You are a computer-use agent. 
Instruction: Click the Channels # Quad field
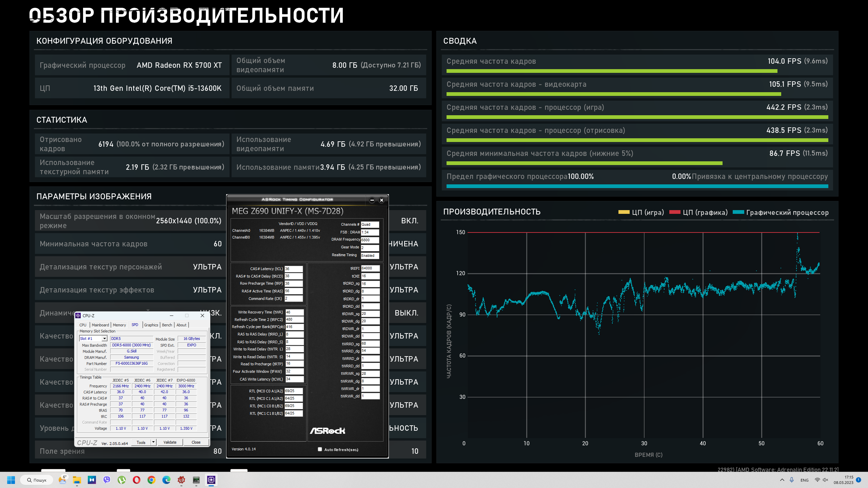click(370, 224)
